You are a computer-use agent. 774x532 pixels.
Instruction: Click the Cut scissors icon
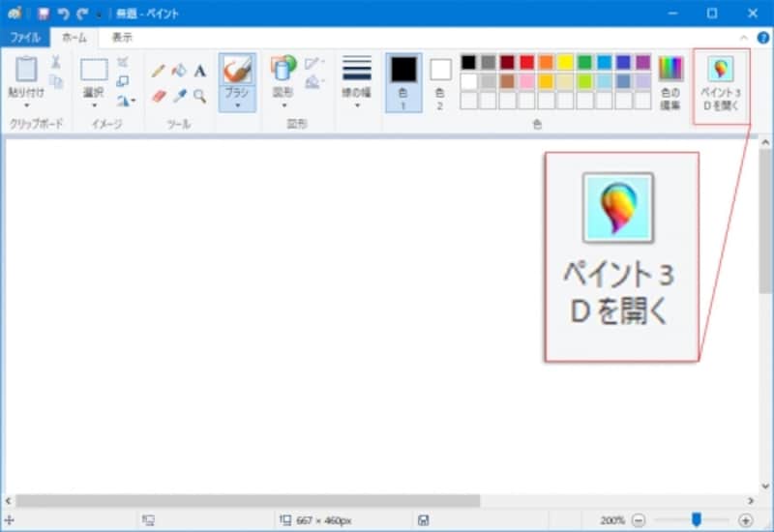click(56, 62)
